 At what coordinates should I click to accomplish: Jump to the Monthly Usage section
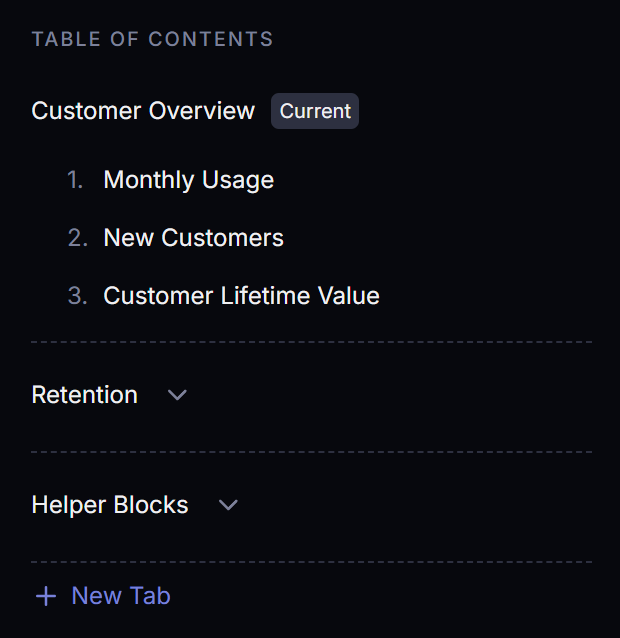click(x=188, y=180)
